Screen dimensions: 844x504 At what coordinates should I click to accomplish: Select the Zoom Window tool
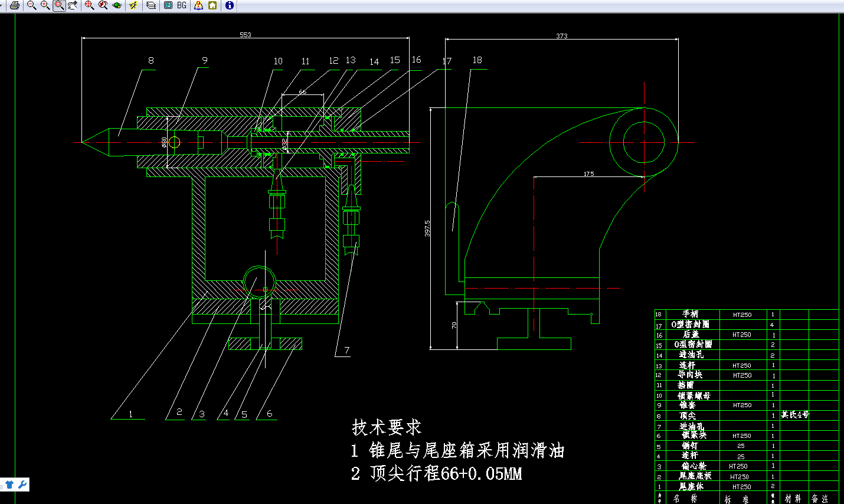(x=59, y=5)
